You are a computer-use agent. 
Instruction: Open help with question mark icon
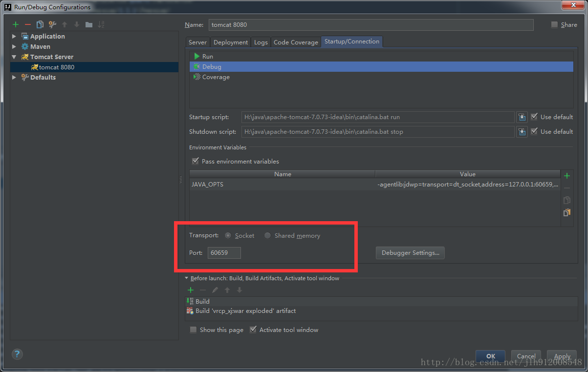coord(17,354)
